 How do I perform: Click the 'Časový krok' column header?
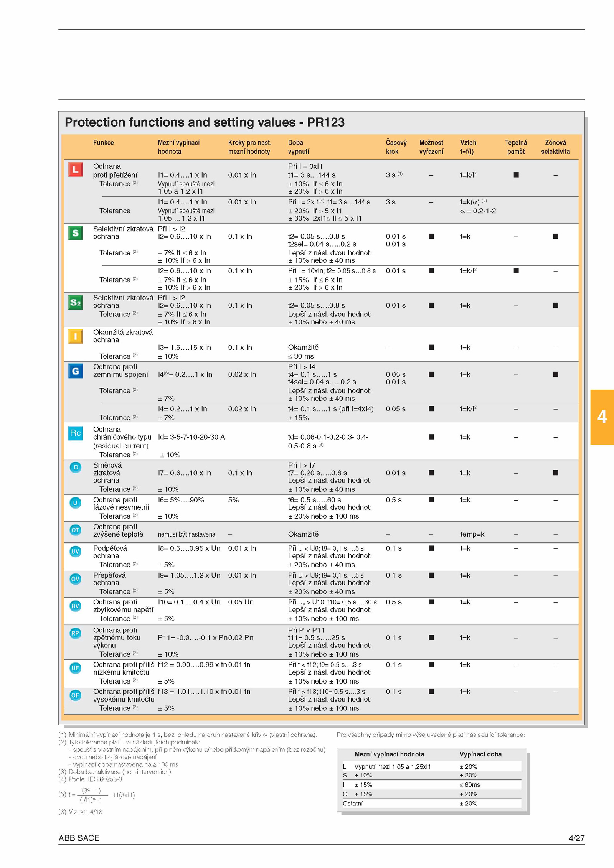(x=396, y=147)
